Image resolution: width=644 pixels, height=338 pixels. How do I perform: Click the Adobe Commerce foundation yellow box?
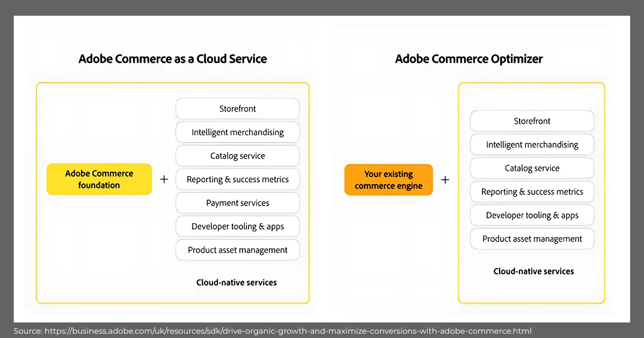click(x=99, y=179)
